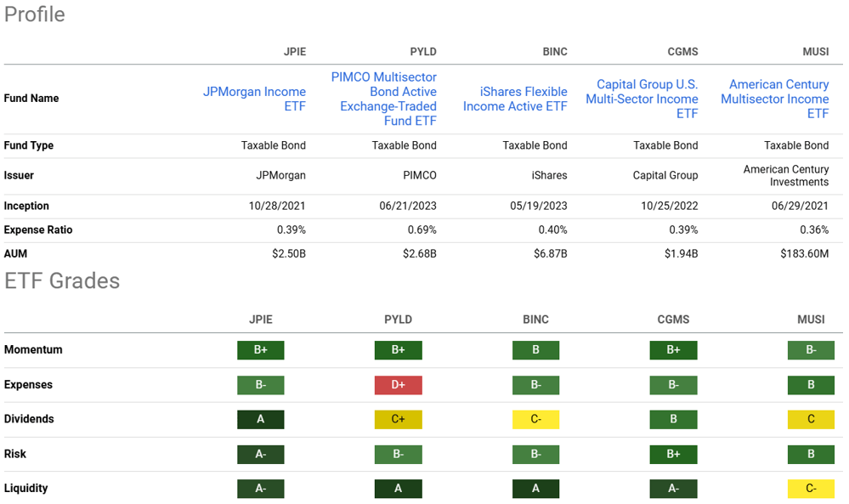Select JPIE's Momentum grade badge B+
Viewport: 849px width, 504px height.
tap(260, 350)
